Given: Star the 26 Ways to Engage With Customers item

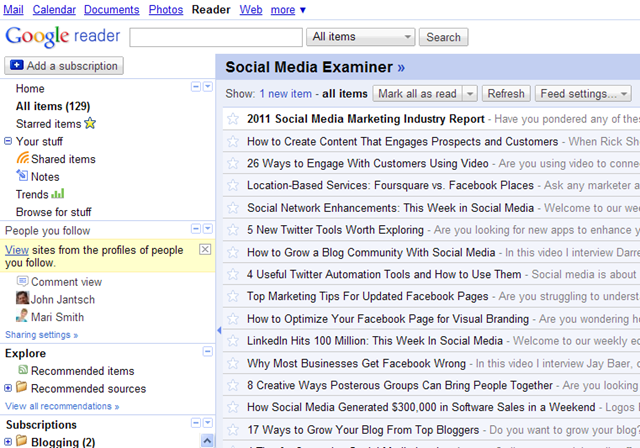Looking at the screenshot, I should tap(233, 164).
